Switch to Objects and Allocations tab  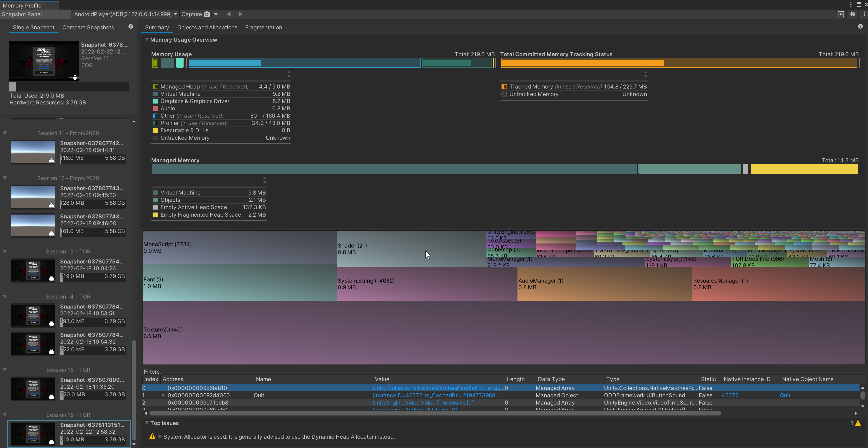click(207, 28)
